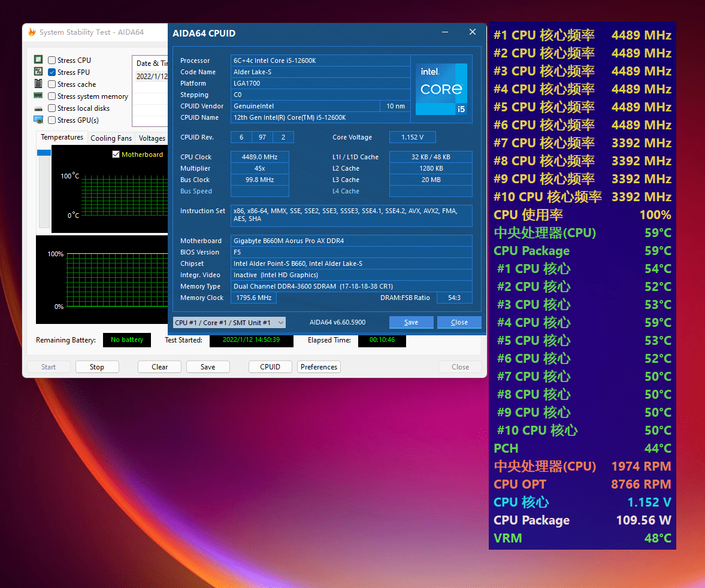Disable the Stress FPU checkbox
Viewport: 705px width, 588px height.
(x=52, y=72)
